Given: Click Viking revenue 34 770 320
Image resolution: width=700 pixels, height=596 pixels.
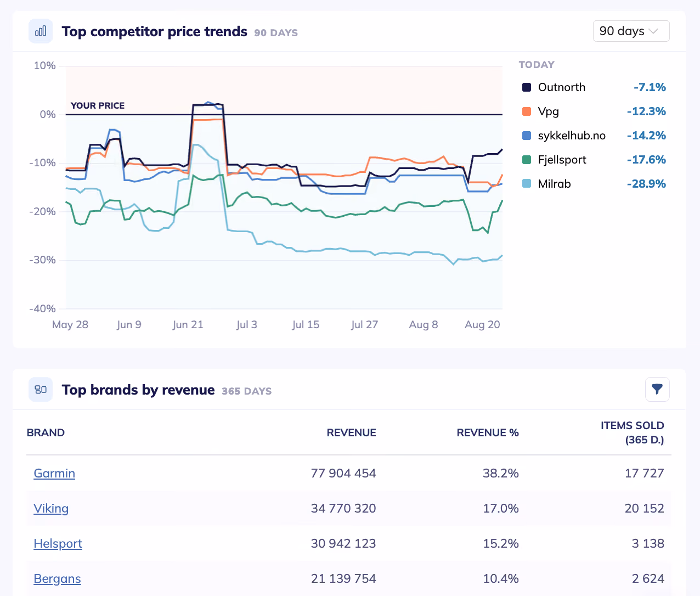Looking at the screenshot, I should pos(343,508).
